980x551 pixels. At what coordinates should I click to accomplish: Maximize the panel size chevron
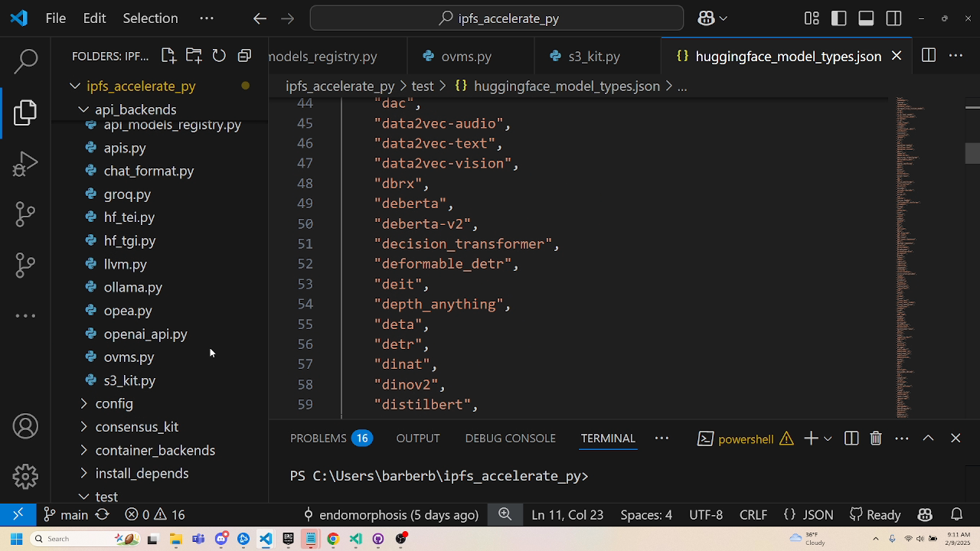click(928, 439)
